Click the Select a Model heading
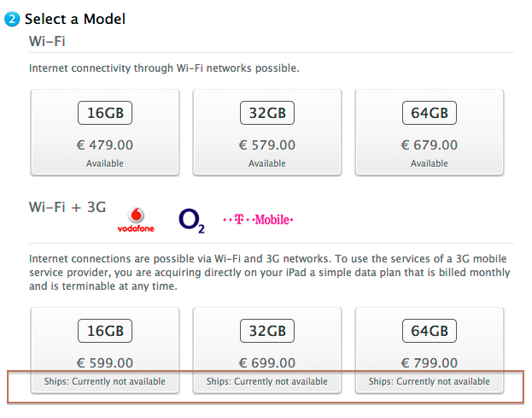The image size is (532, 418). (x=75, y=19)
